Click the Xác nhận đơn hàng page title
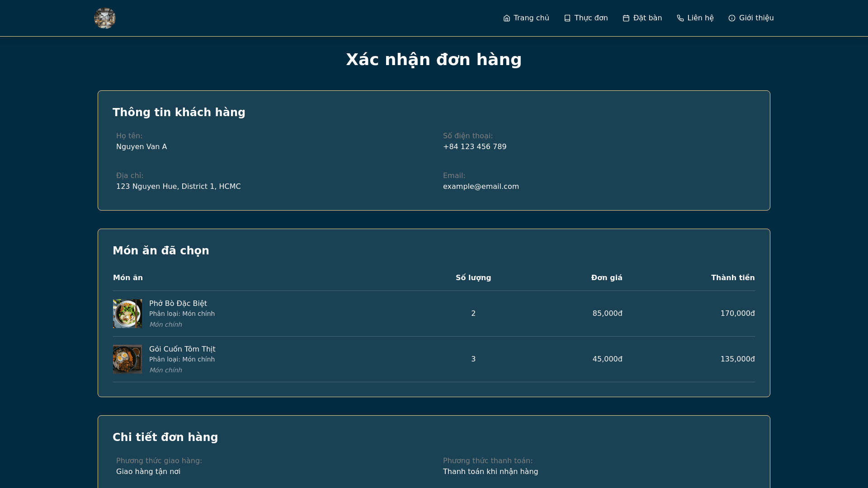 [434, 60]
